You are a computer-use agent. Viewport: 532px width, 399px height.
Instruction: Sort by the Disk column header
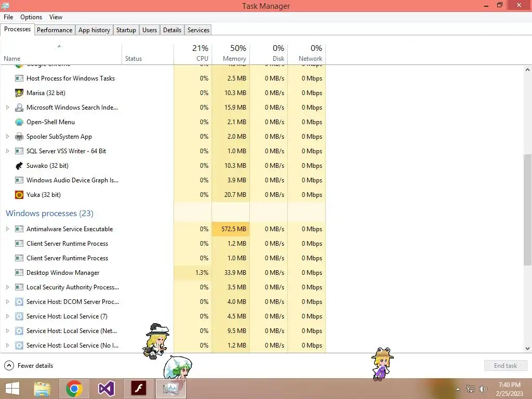click(269, 54)
